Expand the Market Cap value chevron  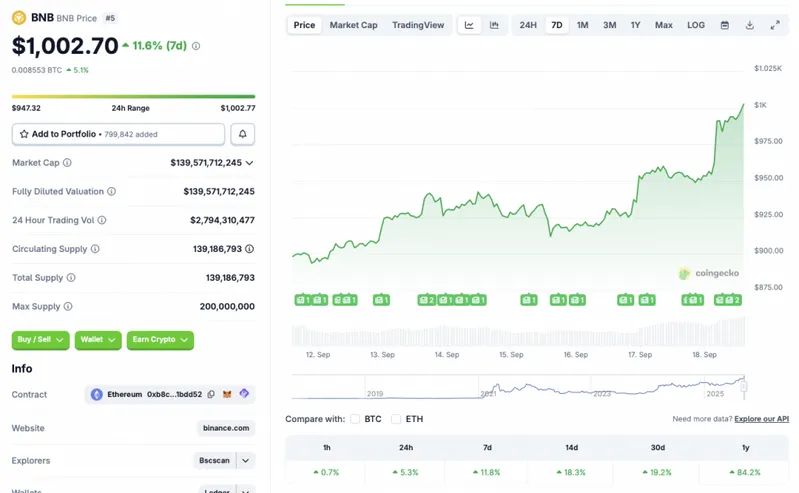tap(249, 163)
